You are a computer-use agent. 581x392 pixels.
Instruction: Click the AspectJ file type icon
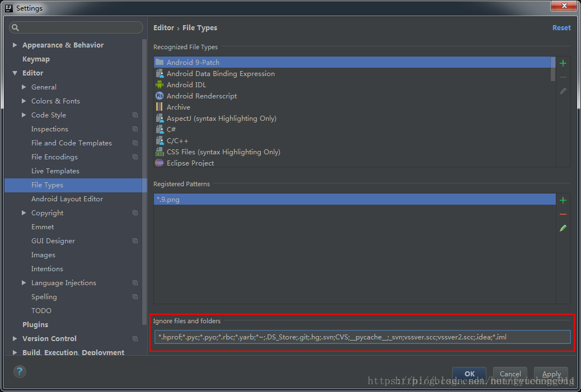point(160,118)
